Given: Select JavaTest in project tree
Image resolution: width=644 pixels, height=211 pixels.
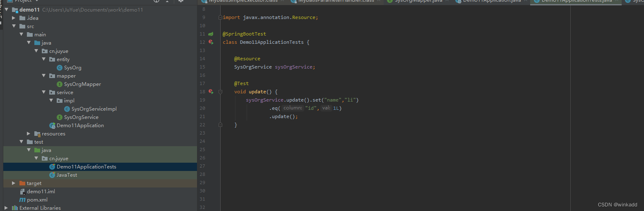Looking at the screenshot, I should [67, 175].
